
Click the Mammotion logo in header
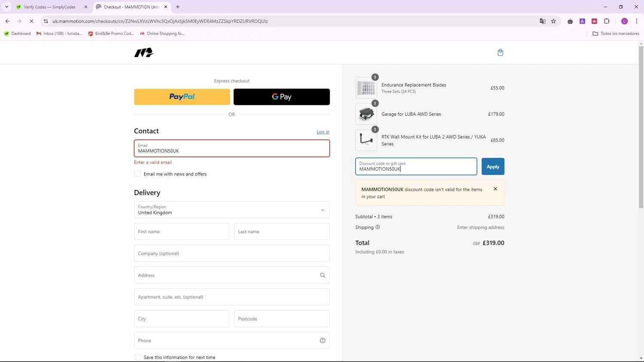(144, 52)
